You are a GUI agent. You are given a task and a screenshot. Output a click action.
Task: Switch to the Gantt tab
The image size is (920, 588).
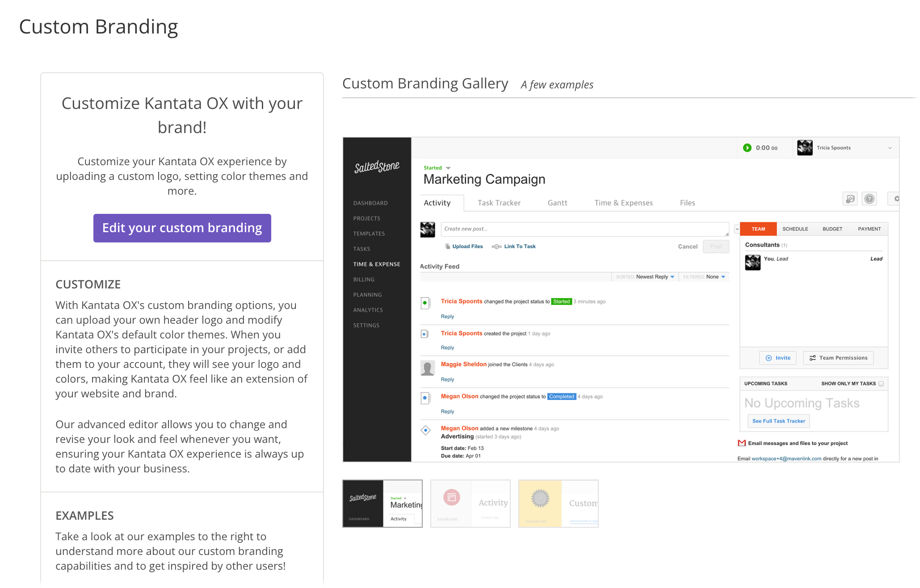click(557, 203)
